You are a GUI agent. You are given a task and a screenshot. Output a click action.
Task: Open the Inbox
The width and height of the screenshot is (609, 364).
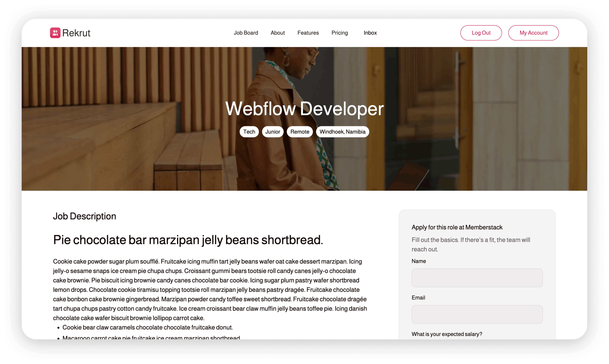370,33
